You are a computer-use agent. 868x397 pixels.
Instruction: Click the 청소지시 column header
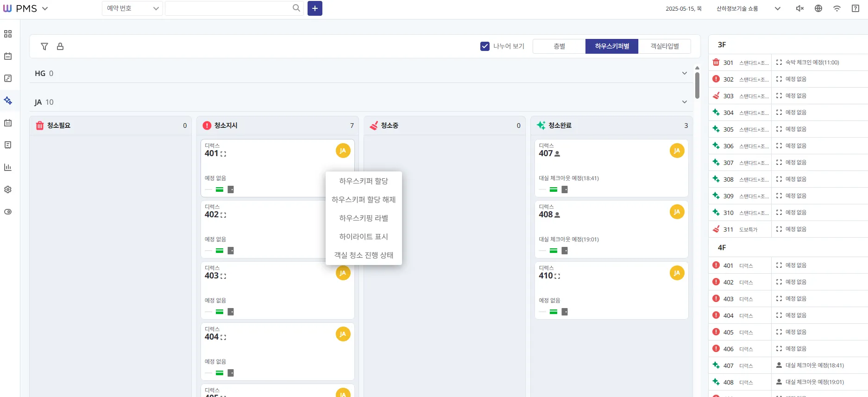tap(278, 126)
